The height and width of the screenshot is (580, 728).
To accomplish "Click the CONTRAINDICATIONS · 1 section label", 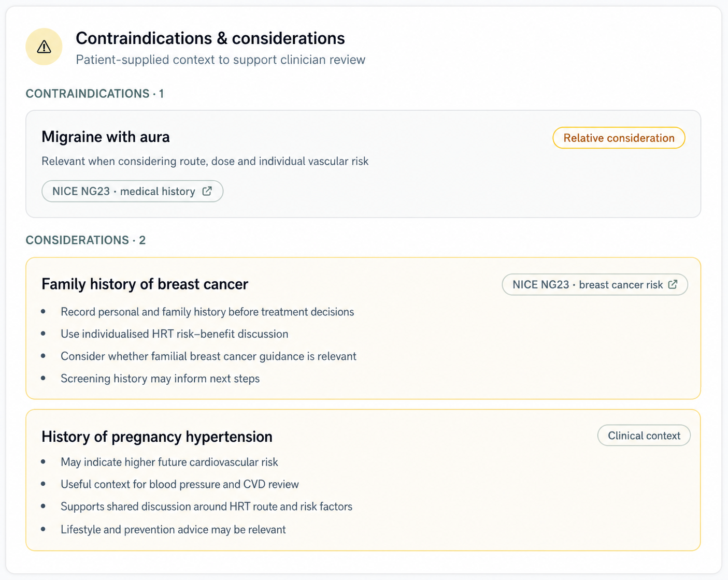I will pos(95,94).
